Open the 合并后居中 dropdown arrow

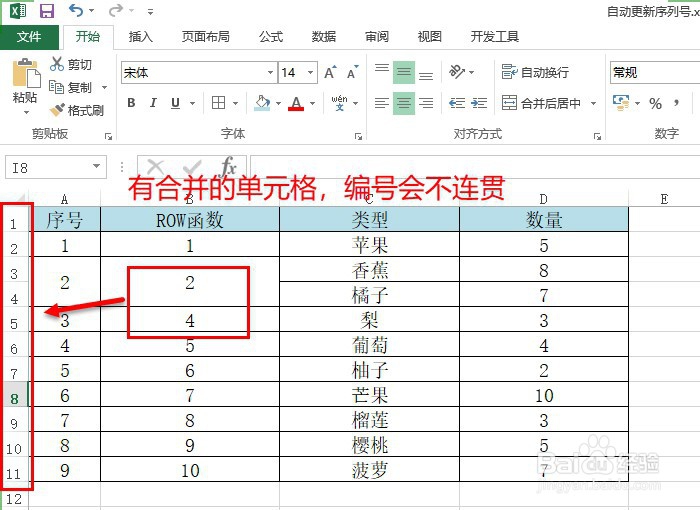click(x=593, y=104)
